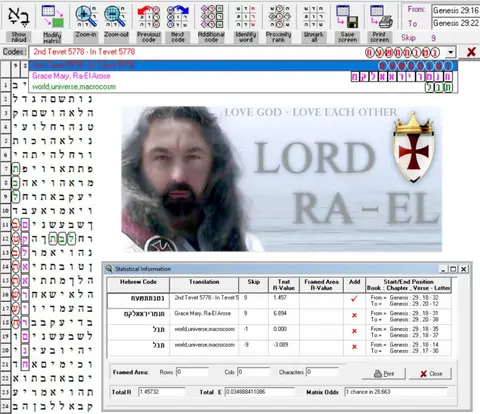The height and width of the screenshot is (414, 480).
Task: Toggle Add mark for Grace Mary, Ra-El Arose row
Action: pyautogui.click(x=354, y=315)
